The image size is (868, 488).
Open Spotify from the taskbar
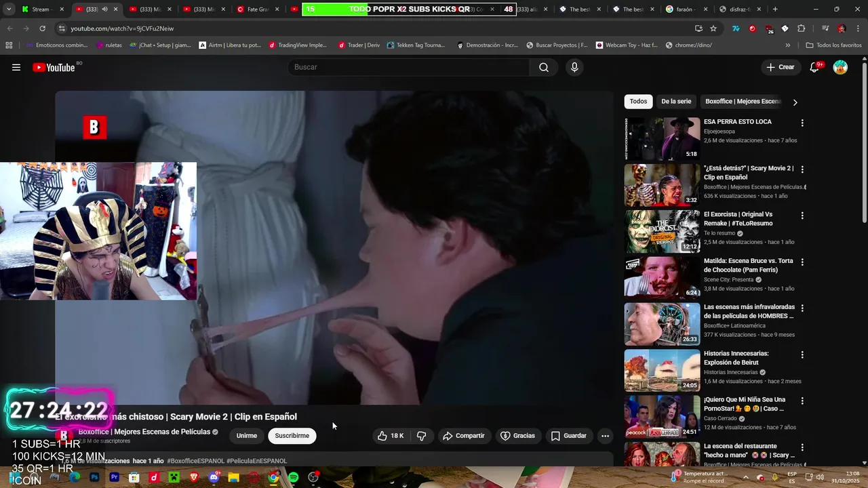tap(293, 477)
